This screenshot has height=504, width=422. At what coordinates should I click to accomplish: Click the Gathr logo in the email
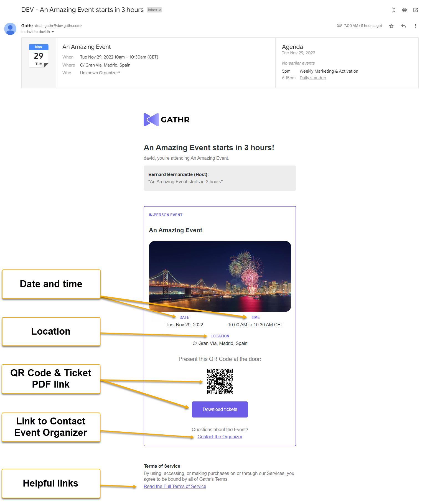(166, 120)
